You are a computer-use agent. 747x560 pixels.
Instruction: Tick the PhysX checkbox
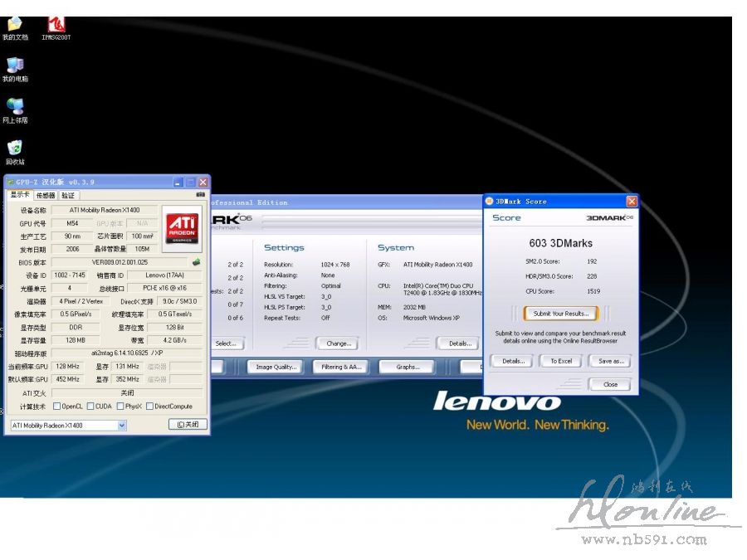click(x=120, y=407)
